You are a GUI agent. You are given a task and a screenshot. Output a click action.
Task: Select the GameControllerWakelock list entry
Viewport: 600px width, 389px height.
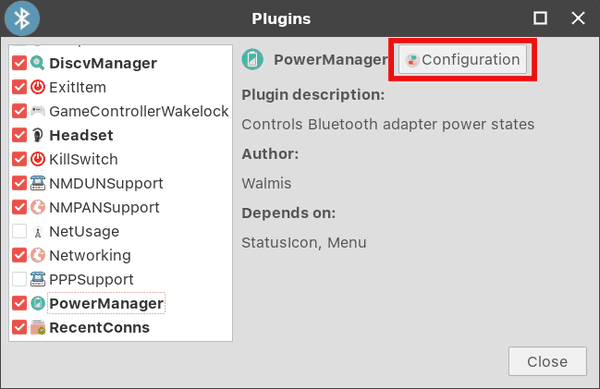121,111
